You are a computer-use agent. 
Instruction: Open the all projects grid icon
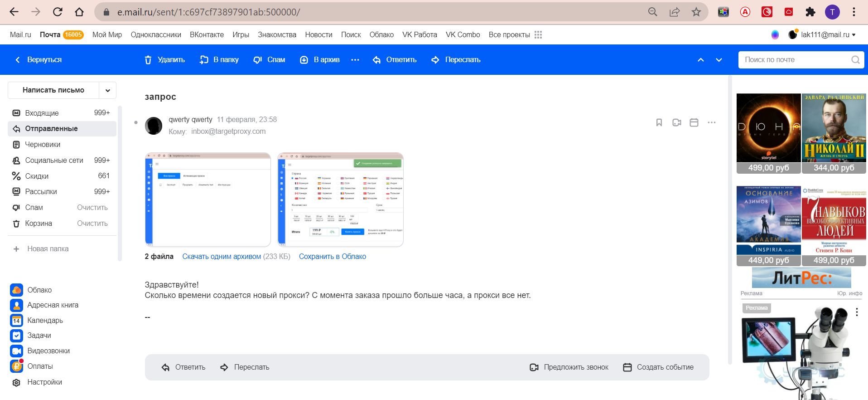tap(538, 35)
